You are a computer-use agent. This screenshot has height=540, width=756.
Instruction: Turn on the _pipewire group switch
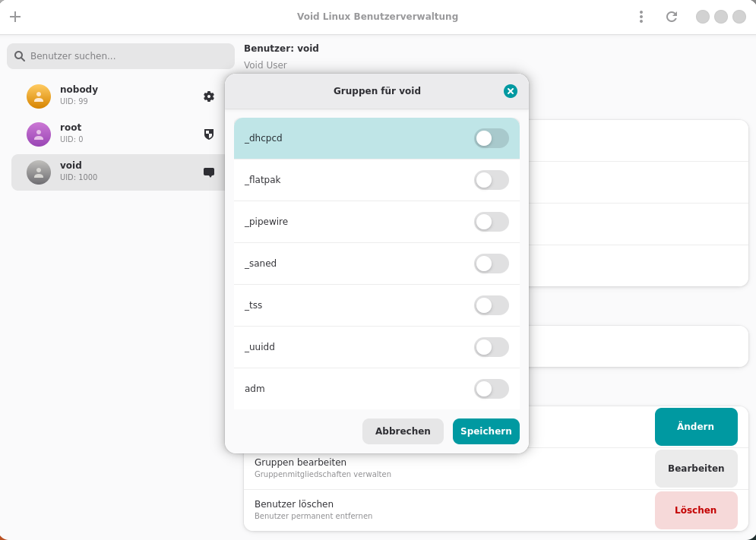click(x=491, y=222)
